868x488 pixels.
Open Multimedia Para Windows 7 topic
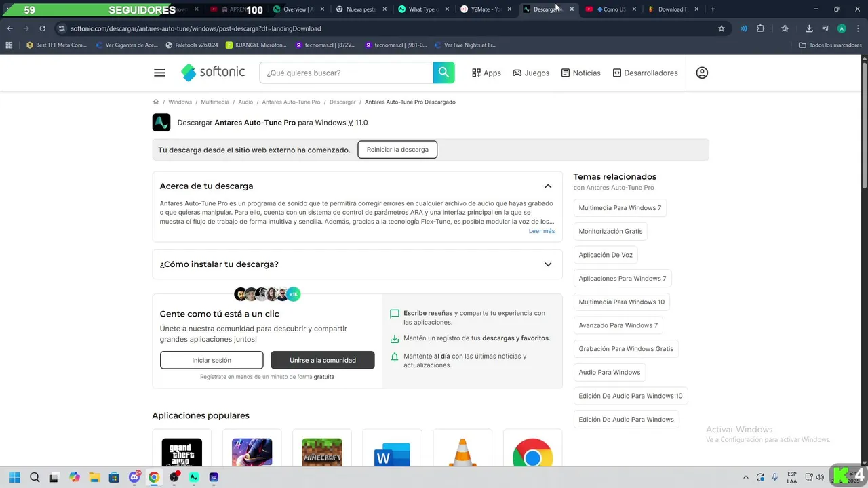click(x=620, y=208)
